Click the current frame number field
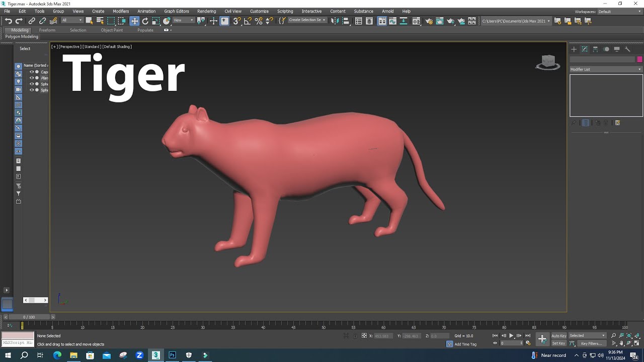 point(511,343)
